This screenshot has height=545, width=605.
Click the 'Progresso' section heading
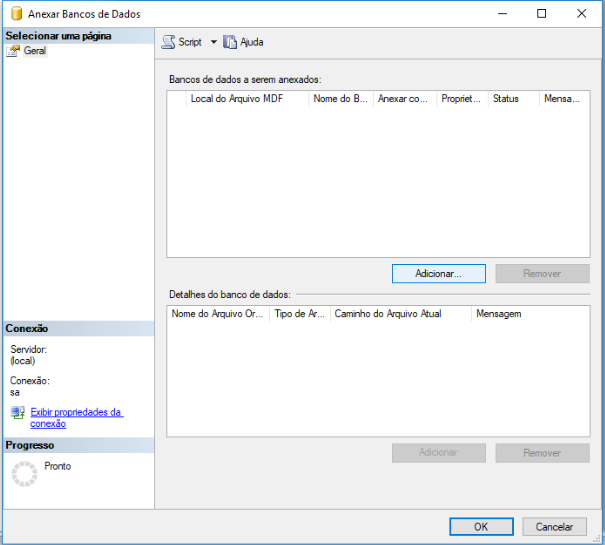30,445
